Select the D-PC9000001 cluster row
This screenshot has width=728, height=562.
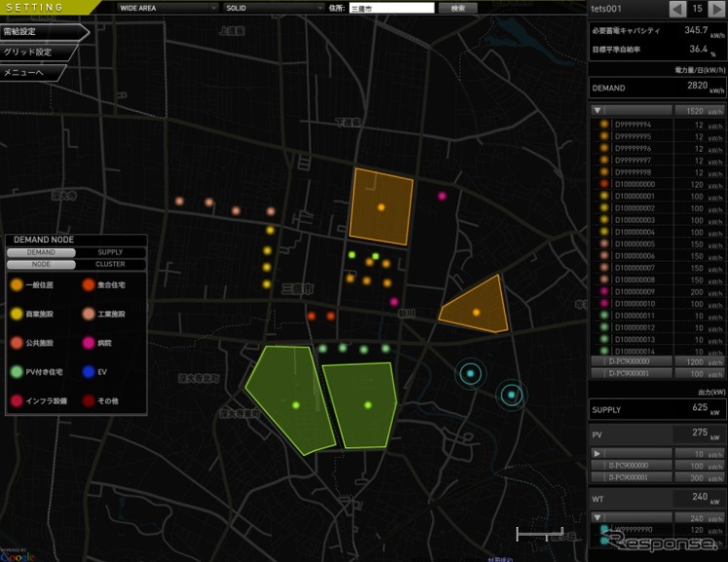(657, 374)
